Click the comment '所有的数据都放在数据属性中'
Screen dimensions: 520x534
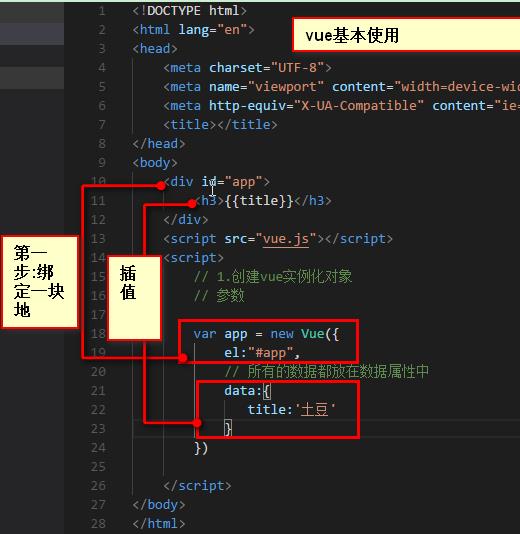[x=327, y=372]
